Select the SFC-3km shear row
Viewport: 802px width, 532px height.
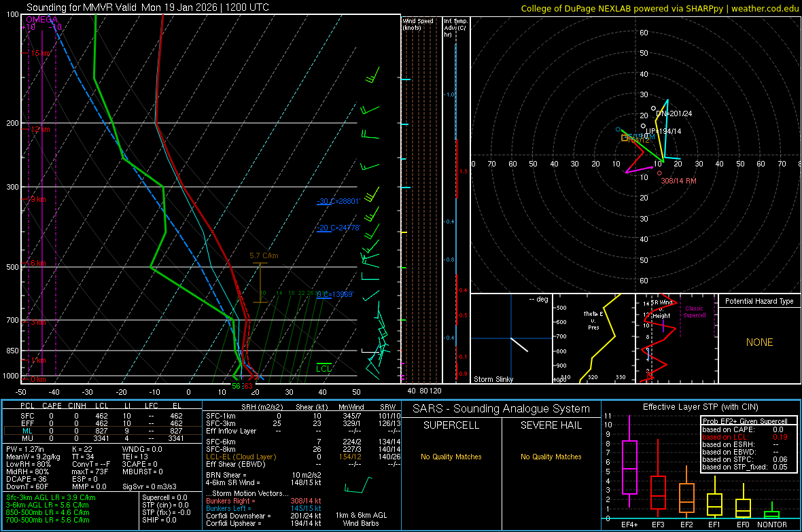[303, 423]
